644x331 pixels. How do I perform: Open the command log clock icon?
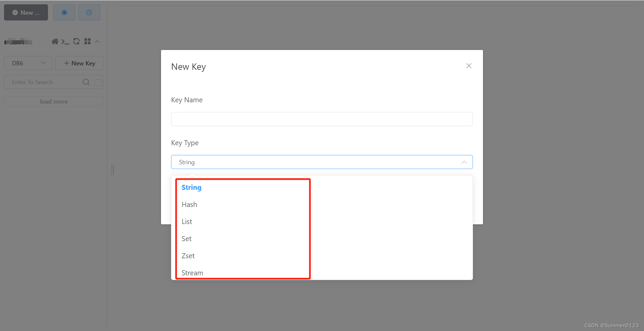(89, 12)
